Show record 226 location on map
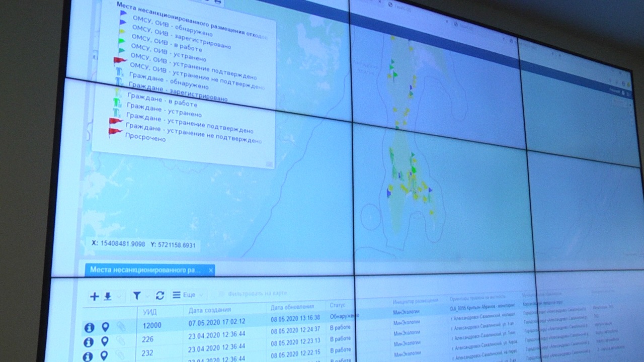Image resolution: width=644 pixels, height=362 pixels. point(105,341)
